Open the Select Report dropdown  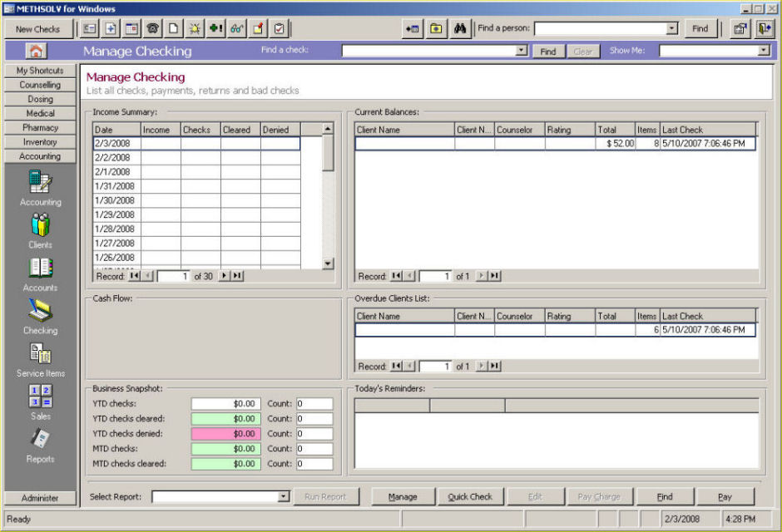click(x=284, y=496)
